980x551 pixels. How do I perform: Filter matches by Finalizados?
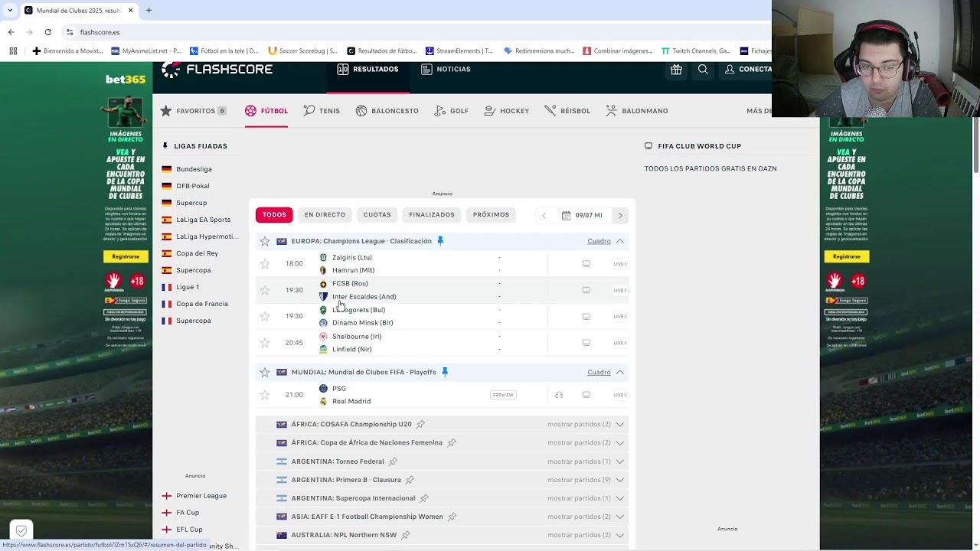click(x=432, y=215)
